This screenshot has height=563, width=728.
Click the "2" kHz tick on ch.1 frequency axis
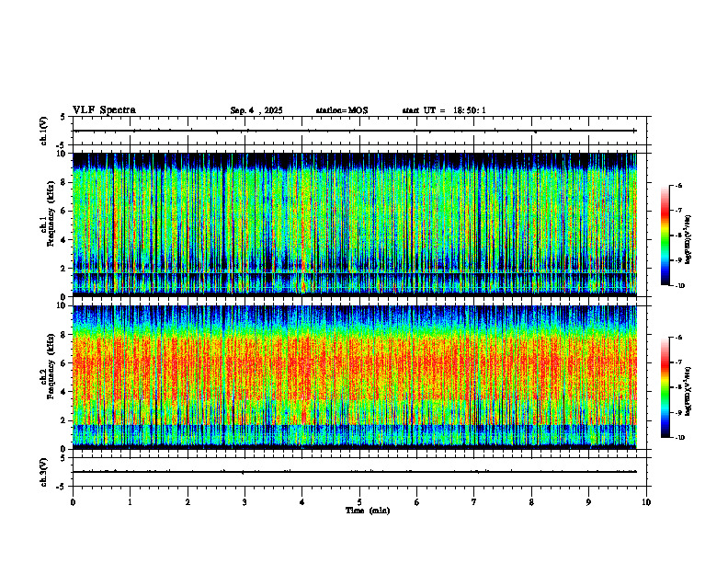64,269
